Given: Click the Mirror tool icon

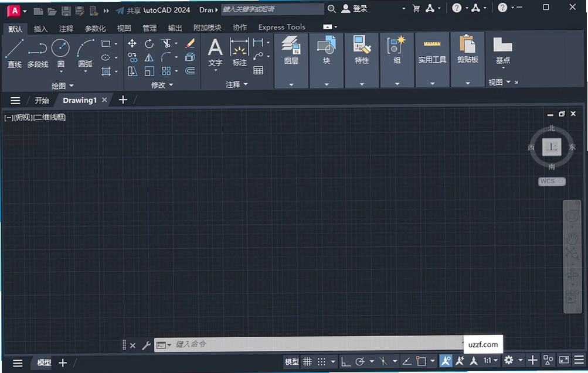Looking at the screenshot, I should click(x=149, y=57).
